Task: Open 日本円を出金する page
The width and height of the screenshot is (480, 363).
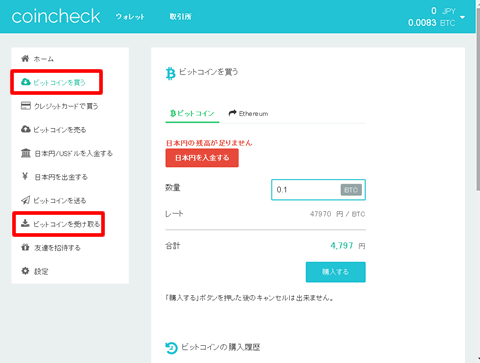Action: coord(61,177)
